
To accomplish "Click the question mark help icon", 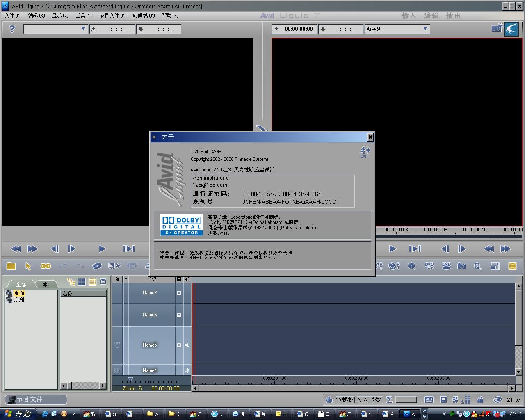I will click(12, 29).
